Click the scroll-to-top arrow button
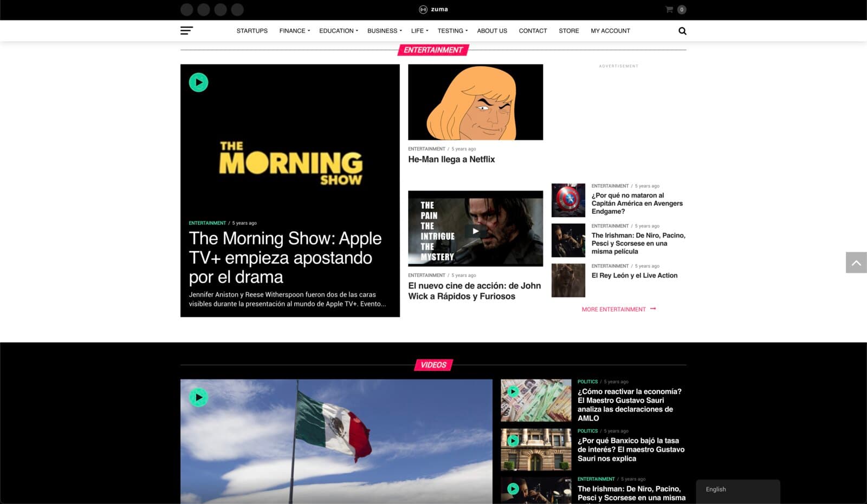Viewport: 867px width, 504px height. pyautogui.click(x=856, y=263)
